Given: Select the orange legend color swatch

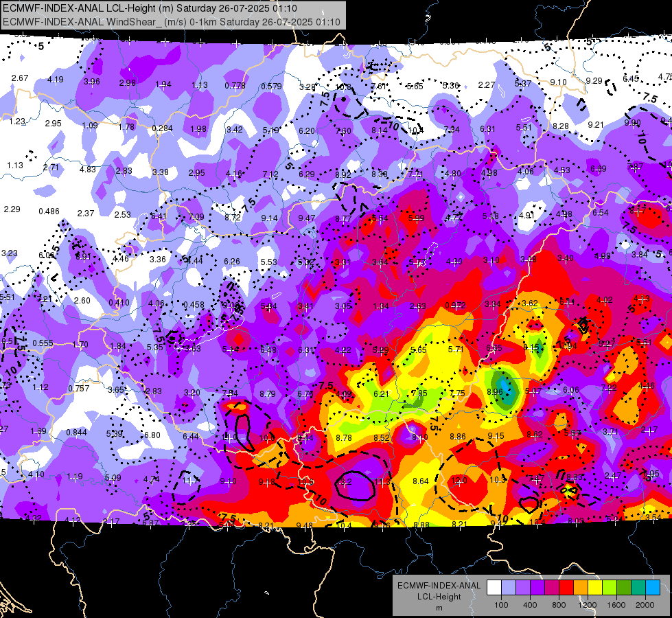Looking at the screenshot, I should tap(580, 588).
